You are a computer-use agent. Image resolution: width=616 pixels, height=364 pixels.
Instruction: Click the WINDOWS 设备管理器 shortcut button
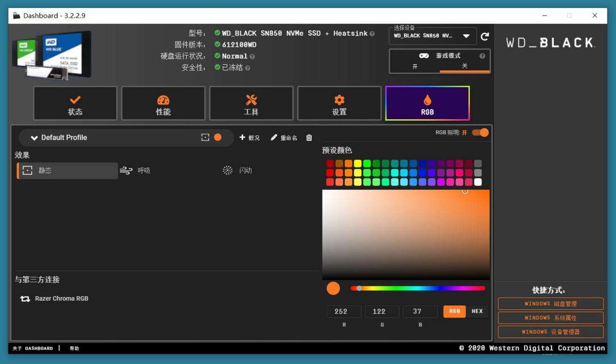(551, 332)
